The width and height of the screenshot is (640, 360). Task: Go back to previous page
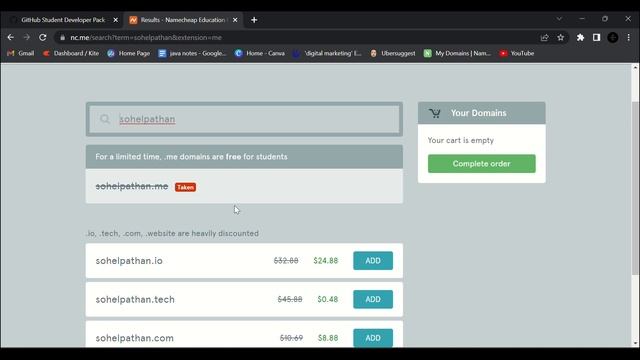pyautogui.click(x=11, y=38)
